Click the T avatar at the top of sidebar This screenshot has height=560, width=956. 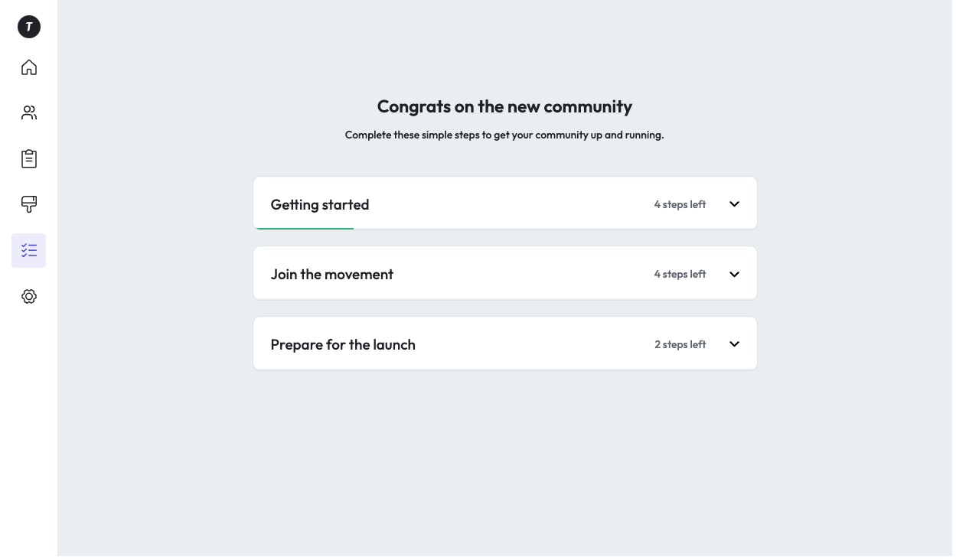click(x=29, y=27)
